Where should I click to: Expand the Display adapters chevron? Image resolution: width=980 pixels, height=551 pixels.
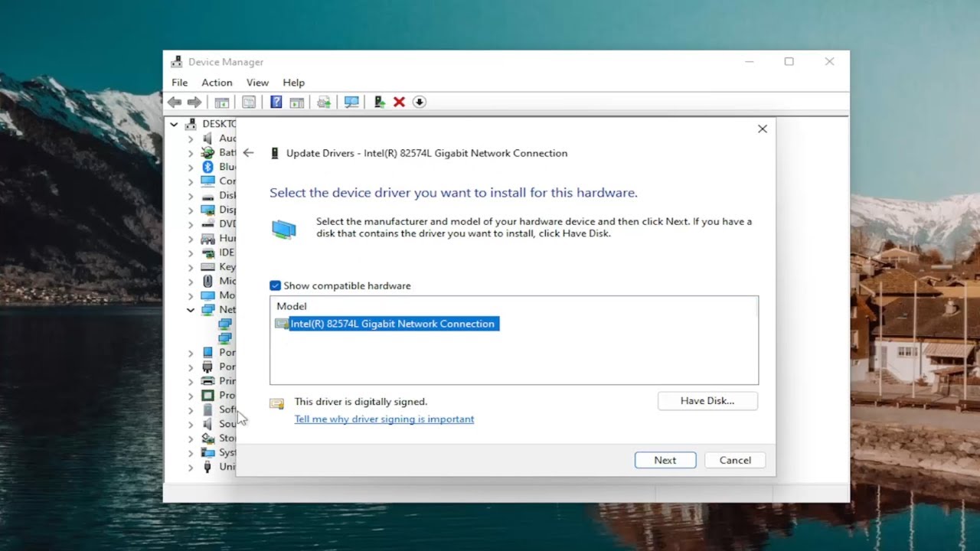pos(191,210)
